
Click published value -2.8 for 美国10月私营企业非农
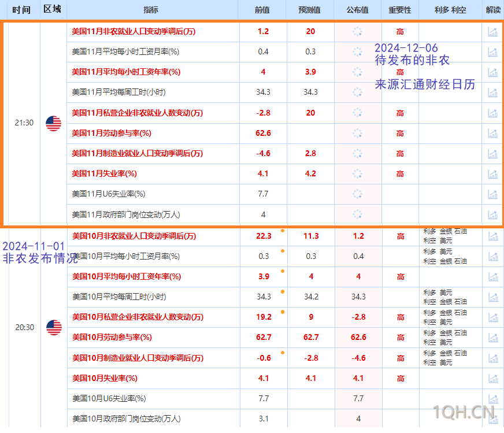[359, 317]
